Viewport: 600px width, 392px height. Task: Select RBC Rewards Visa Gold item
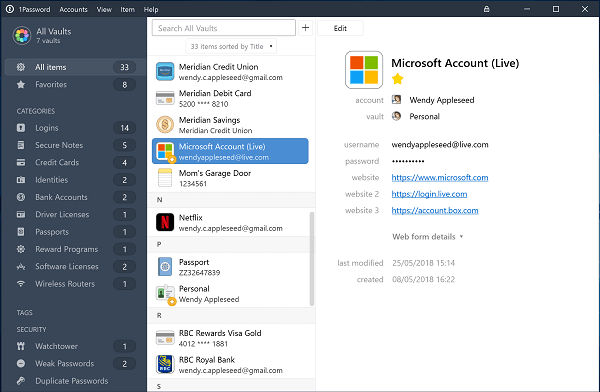click(230, 338)
